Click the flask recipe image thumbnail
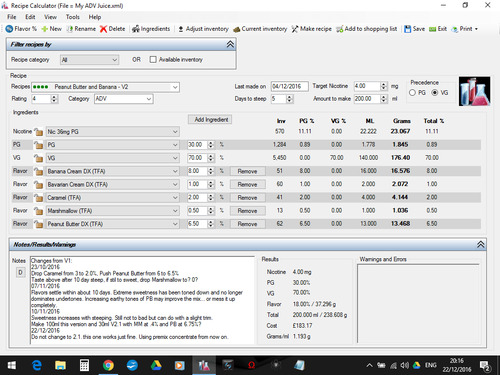Image resolution: width=500 pixels, height=375 pixels. tap(474, 91)
